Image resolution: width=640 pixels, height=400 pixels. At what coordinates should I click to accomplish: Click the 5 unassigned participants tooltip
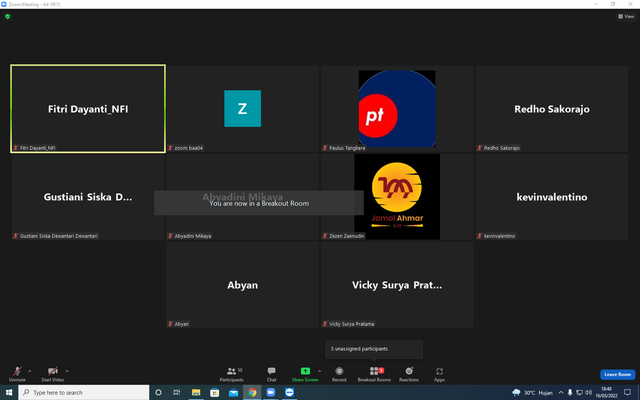pyautogui.click(x=374, y=349)
